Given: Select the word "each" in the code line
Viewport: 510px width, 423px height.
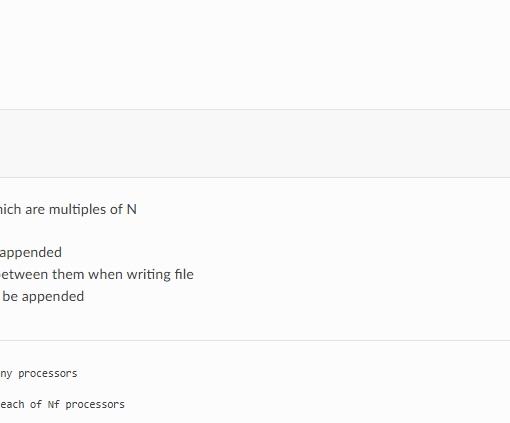Looking at the screenshot, I should click(12, 405).
